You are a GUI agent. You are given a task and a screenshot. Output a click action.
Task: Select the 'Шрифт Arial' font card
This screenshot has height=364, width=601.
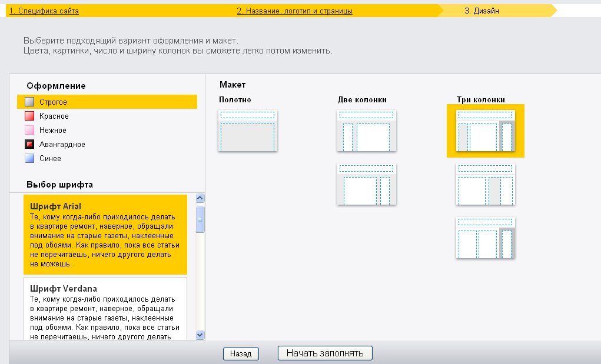[105, 235]
